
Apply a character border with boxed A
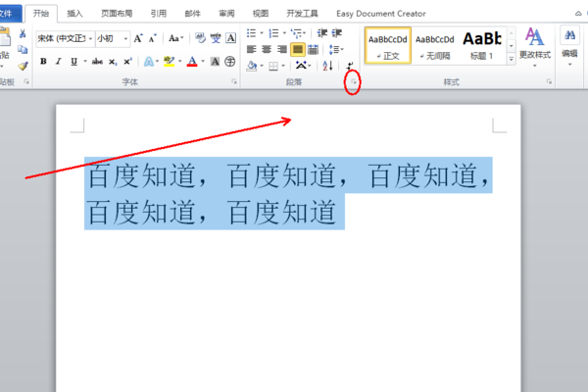tap(231, 38)
